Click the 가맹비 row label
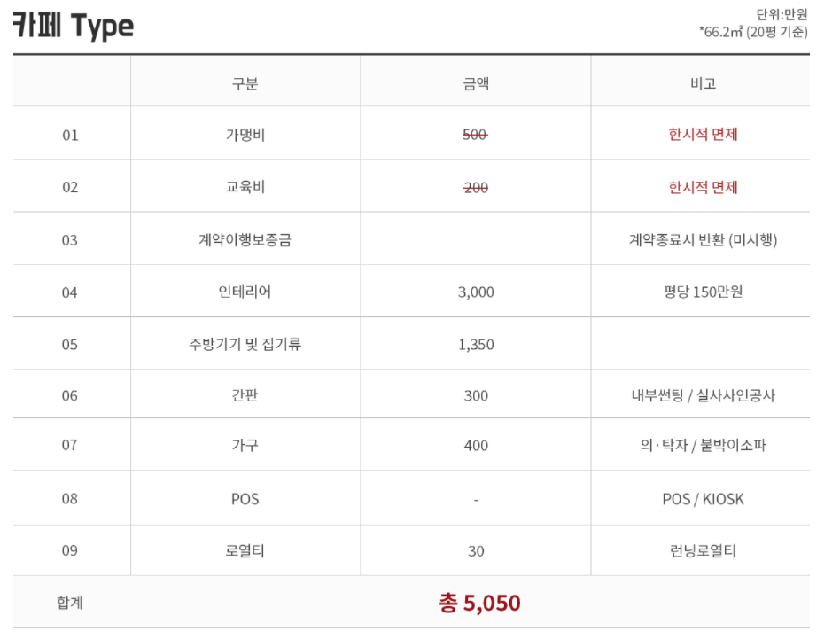The image size is (840, 639). [x=245, y=135]
